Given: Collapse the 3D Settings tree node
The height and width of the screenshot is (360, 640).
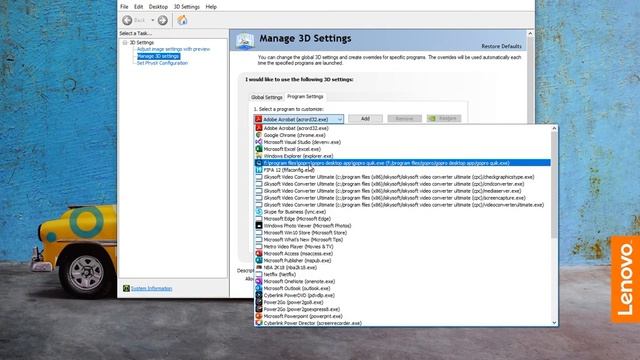Looking at the screenshot, I should tap(125, 42).
